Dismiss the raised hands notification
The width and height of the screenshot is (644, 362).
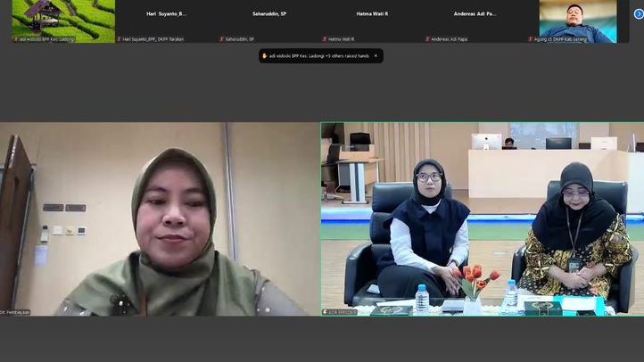click(x=376, y=56)
